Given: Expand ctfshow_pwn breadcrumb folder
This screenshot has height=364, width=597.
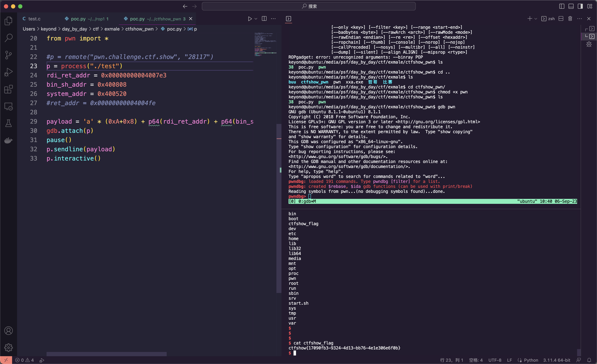Looking at the screenshot, I should point(139,29).
